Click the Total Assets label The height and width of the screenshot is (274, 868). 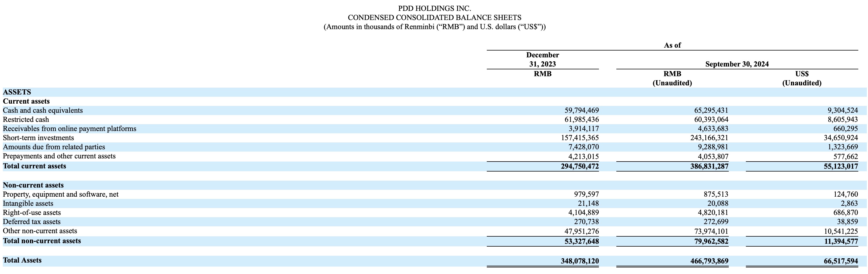(x=22, y=260)
